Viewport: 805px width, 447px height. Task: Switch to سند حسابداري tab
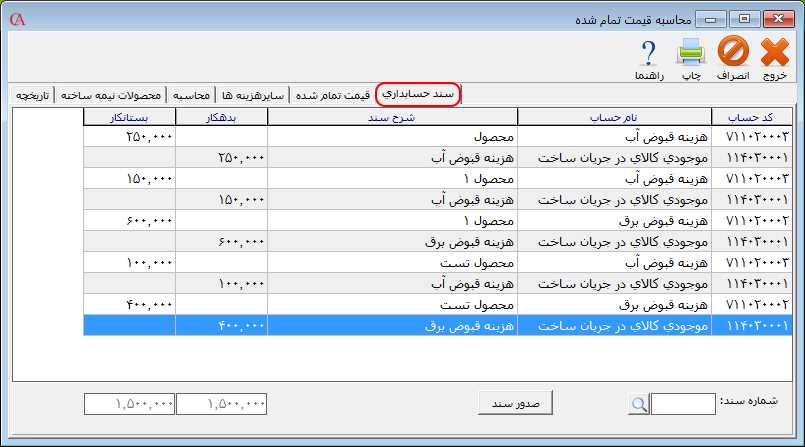click(x=418, y=94)
